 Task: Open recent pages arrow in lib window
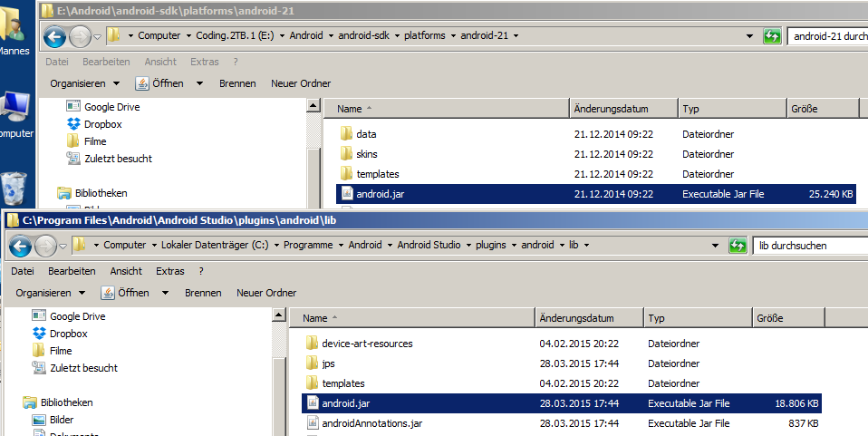[x=63, y=247]
